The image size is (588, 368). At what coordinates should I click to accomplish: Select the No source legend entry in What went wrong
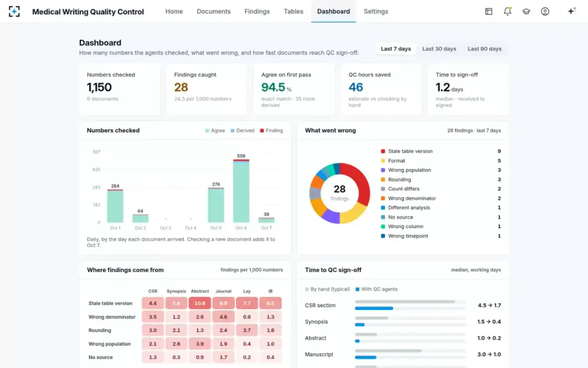click(x=441, y=217)
